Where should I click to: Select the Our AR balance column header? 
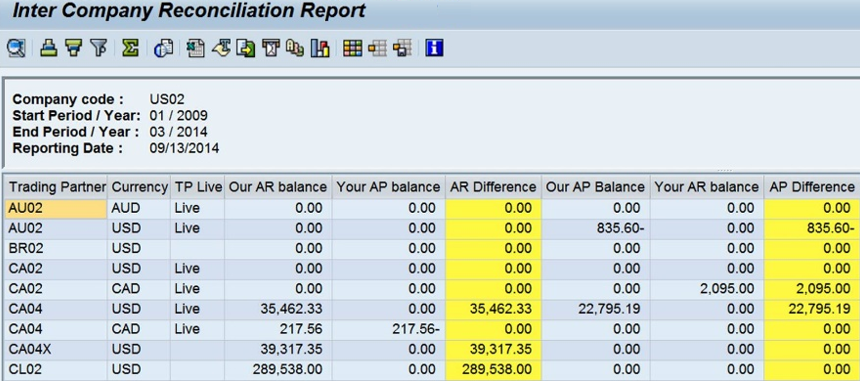click(x=278, y=187)
